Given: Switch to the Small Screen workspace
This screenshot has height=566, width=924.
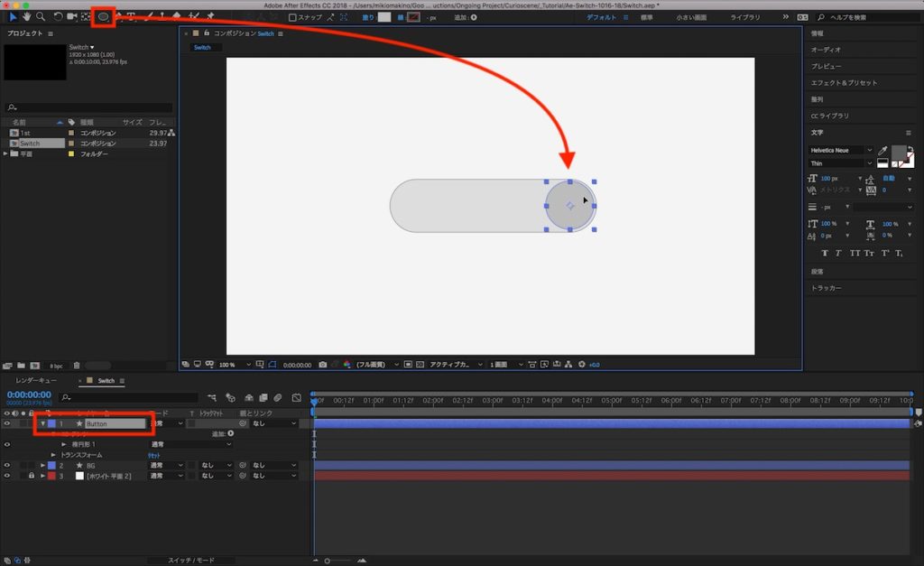Looking at the screenshot, I should 688,17.
